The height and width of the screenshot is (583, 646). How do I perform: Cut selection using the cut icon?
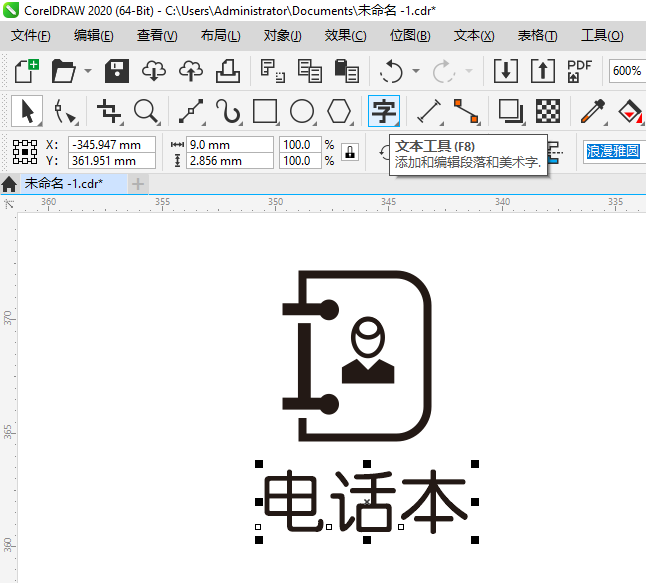(272, 71)
